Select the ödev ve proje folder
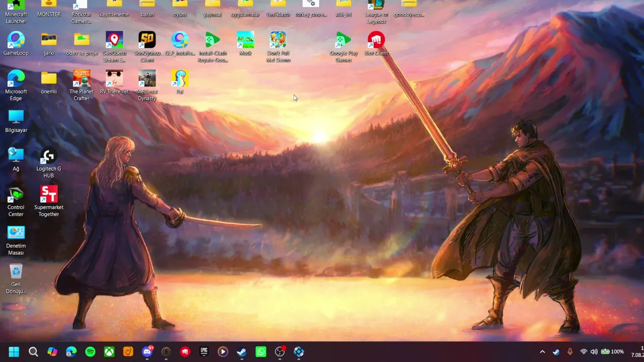The height and width of the screenshot is (362, 644). [82, 43]
